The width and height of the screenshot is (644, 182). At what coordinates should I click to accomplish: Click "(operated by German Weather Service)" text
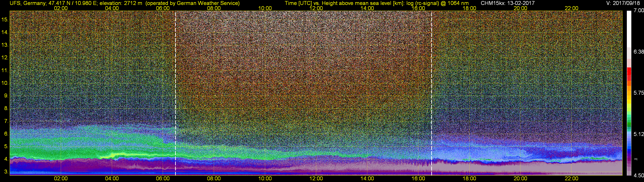(192, 3)
